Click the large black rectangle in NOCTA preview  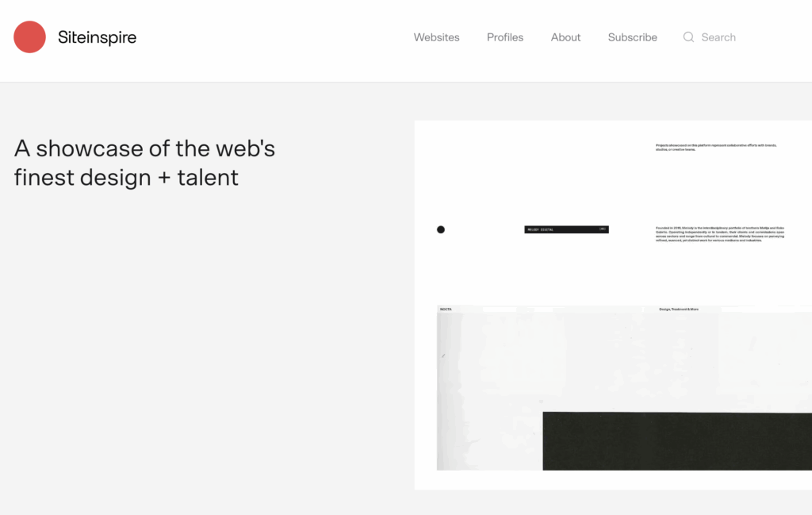pyautogui.click(x=676, y=440)
